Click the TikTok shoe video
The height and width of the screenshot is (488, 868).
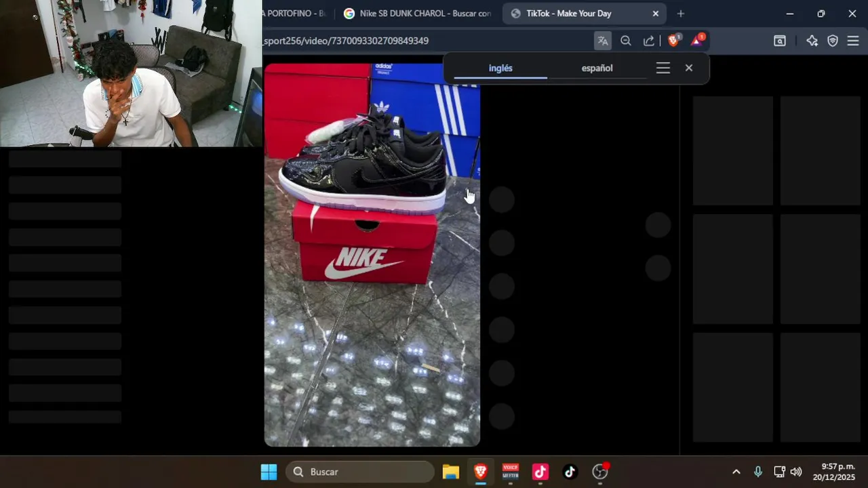(372, 255)
